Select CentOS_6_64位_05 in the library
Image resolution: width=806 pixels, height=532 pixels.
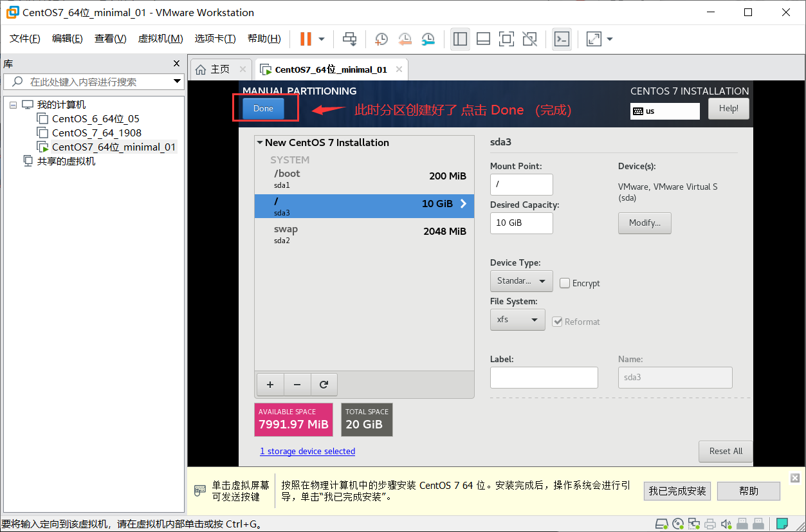[x=95, y=118]
